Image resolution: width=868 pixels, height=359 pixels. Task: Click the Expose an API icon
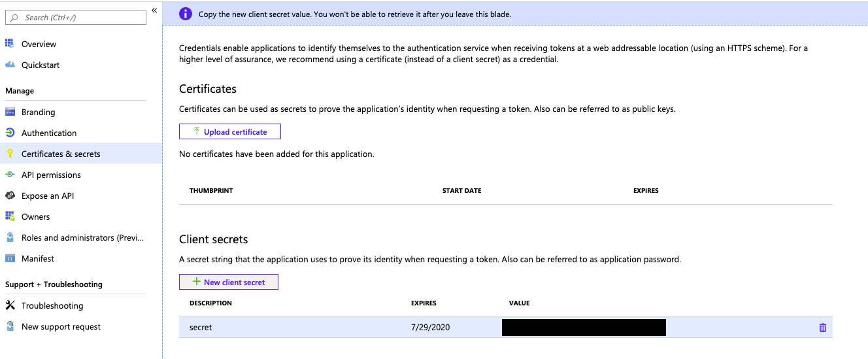(10, 196)
